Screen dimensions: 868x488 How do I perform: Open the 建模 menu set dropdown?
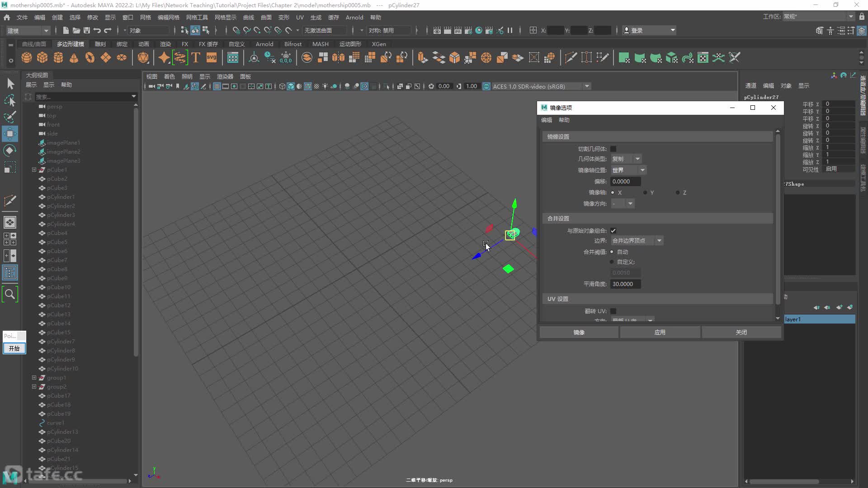28,30
